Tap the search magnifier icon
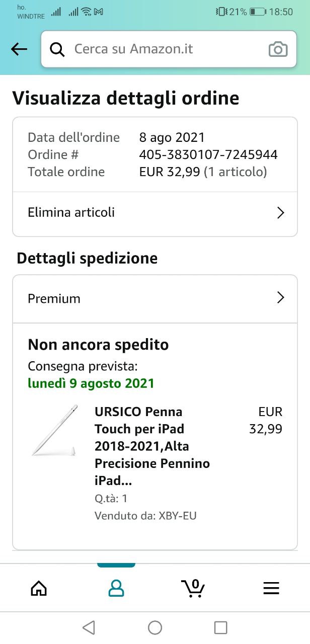The image size is (310, 644). [57, 49]
